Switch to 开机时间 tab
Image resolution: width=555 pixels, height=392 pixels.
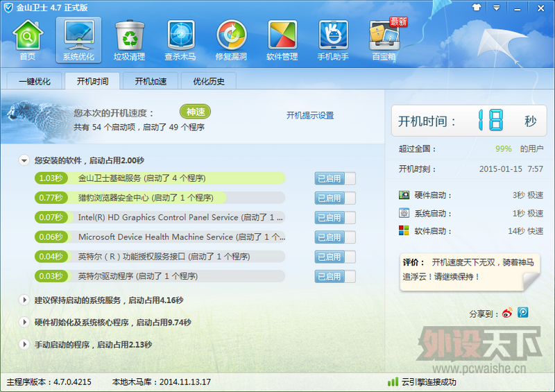coord(92,81)
